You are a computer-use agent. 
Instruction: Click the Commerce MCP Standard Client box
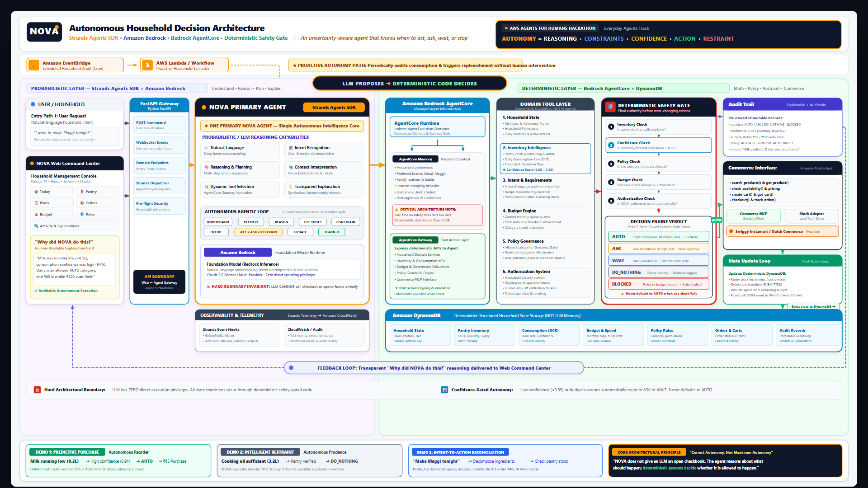(x=753, y=216)
